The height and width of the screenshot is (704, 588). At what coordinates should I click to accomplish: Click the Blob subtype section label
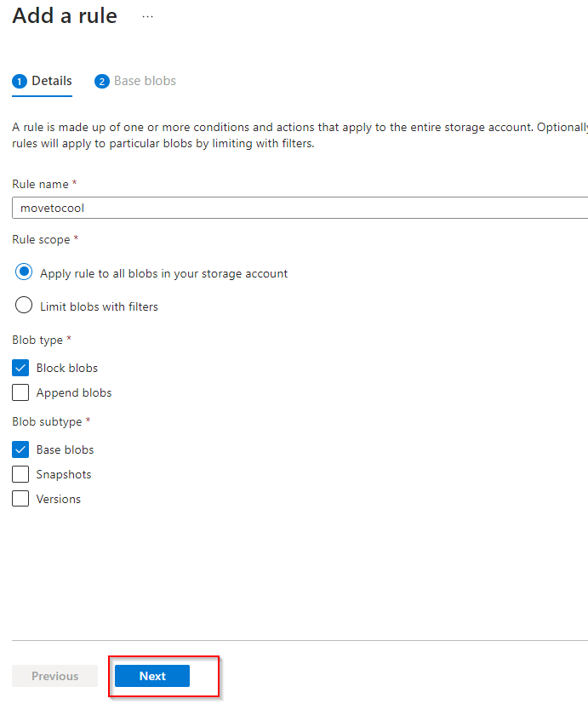coord(49,421)
